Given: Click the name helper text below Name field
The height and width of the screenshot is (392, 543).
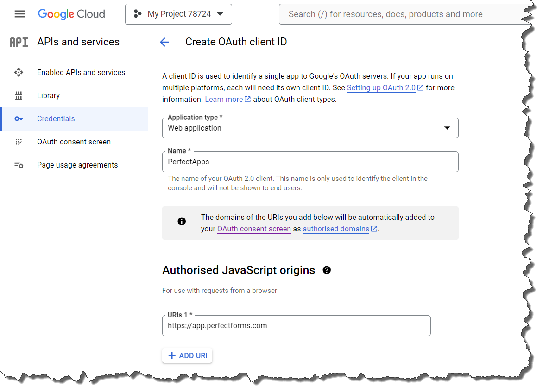Looking at the screenshot, I should click(x=298, y=183).
